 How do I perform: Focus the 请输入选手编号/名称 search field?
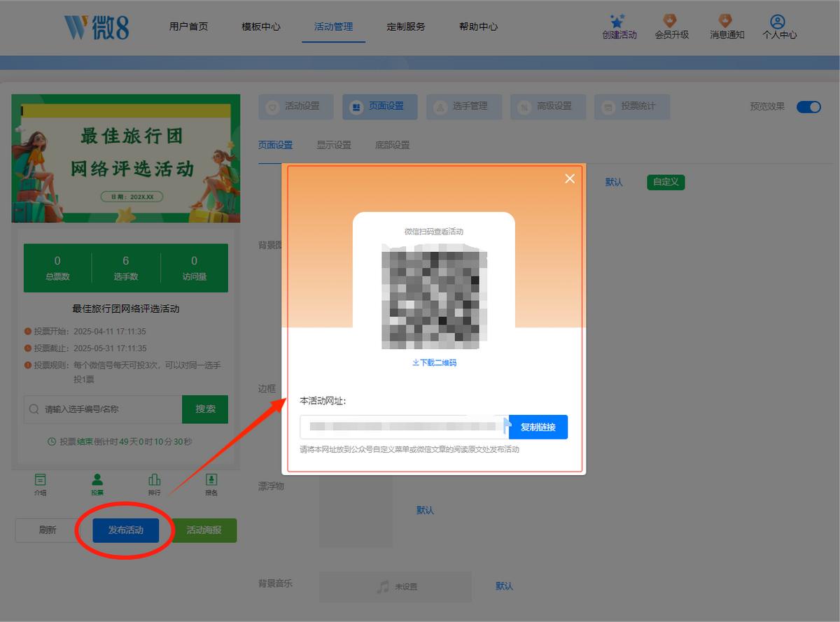pos(103,409)
